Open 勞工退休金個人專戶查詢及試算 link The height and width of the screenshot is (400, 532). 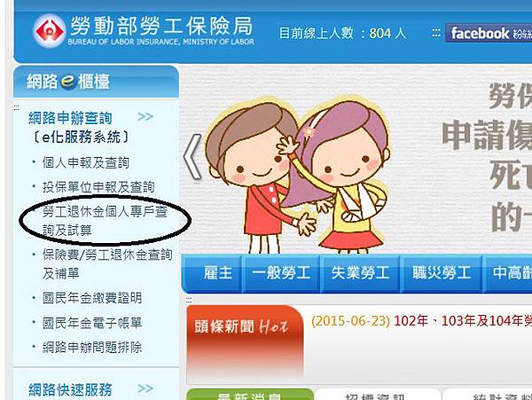point(105,221)
